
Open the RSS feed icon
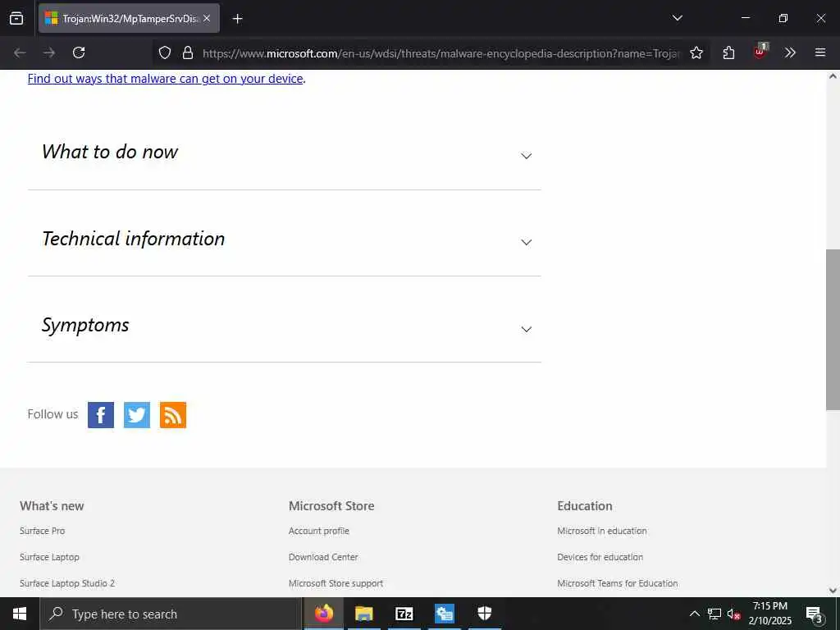coord(173,414)
